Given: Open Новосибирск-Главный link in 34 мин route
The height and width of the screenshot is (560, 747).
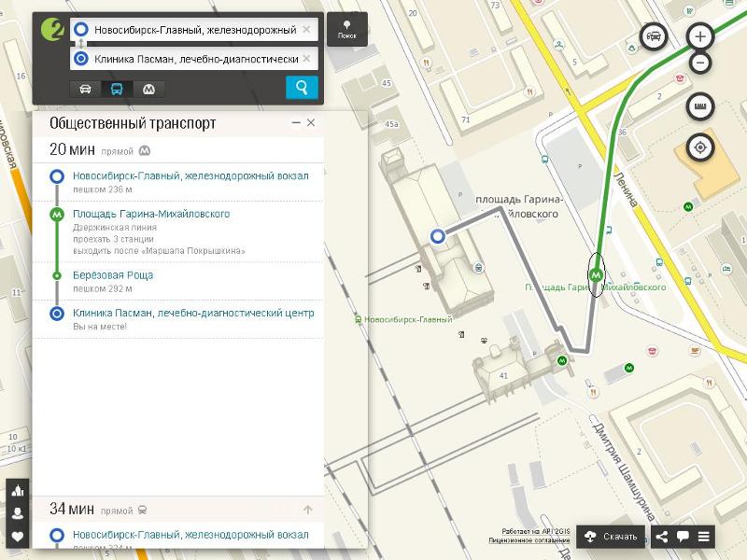Looking at the screenshot, I should click(x=190, y=535).
